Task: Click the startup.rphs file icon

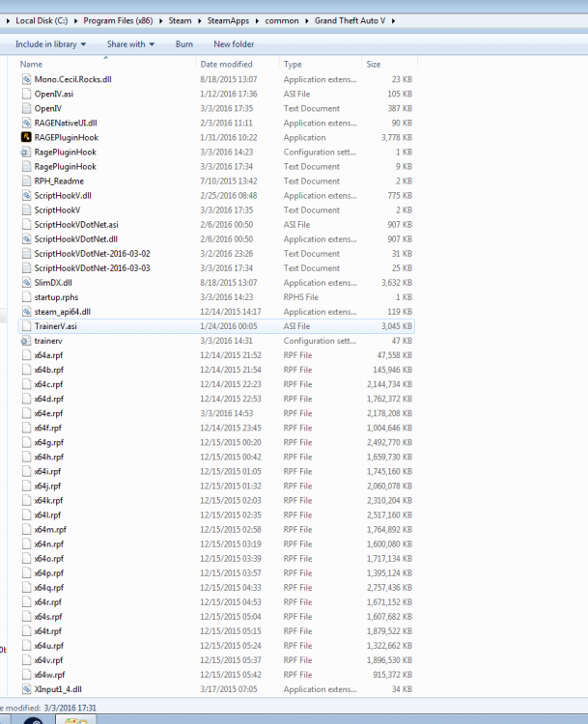Action: pyautogui.click(x=26, y=297)
